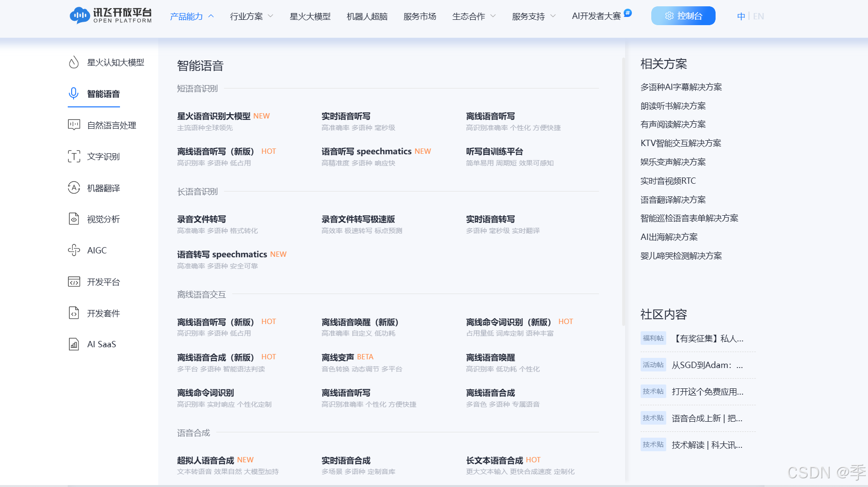
Task: Collapse the 产品能力 dropdown arrow
Action: click(211, 16)
